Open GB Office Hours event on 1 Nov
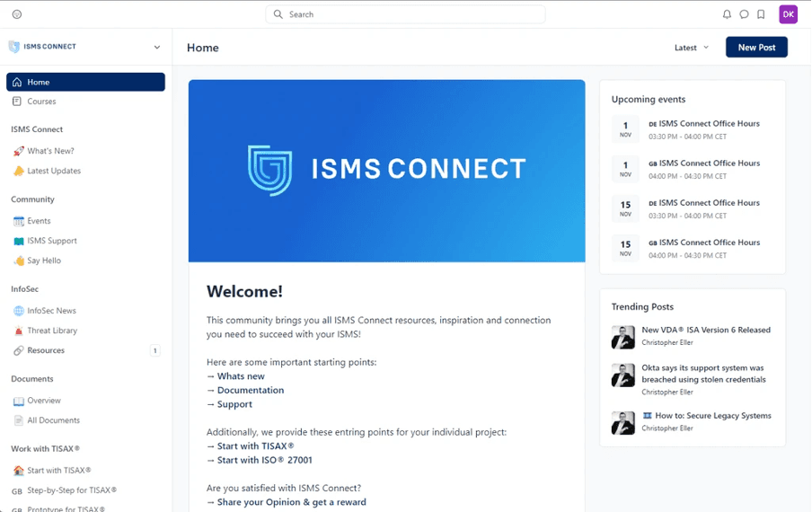The image size is (812, 512). 693,169
